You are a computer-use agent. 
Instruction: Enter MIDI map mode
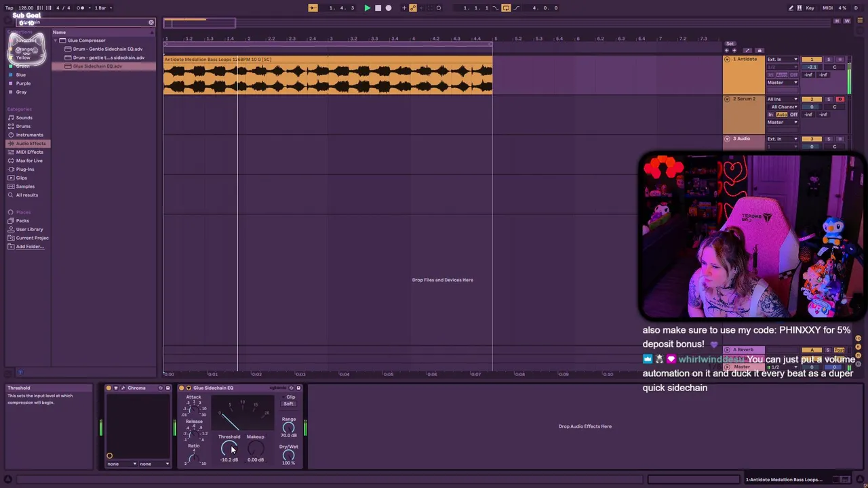[827, 8]
